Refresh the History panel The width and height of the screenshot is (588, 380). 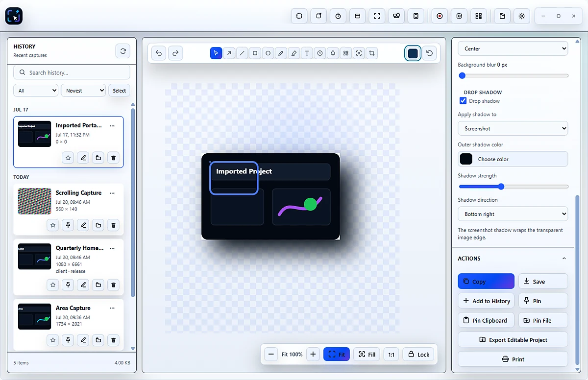tap(123, 51)
